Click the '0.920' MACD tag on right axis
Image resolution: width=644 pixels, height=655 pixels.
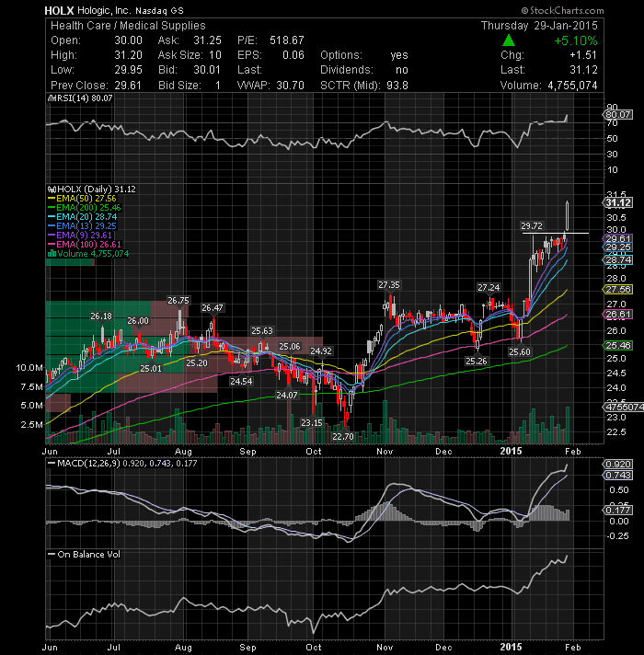point(618,464)
